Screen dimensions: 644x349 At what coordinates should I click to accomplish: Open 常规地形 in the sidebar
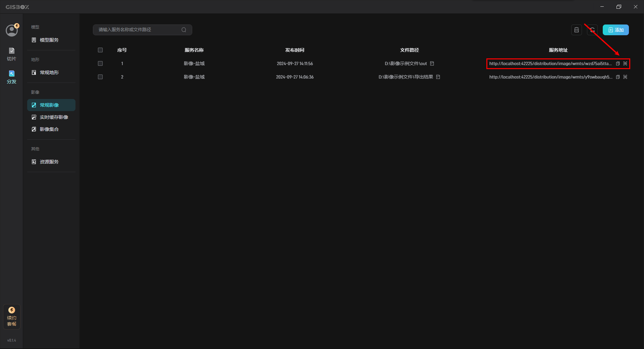click(51, 72)
